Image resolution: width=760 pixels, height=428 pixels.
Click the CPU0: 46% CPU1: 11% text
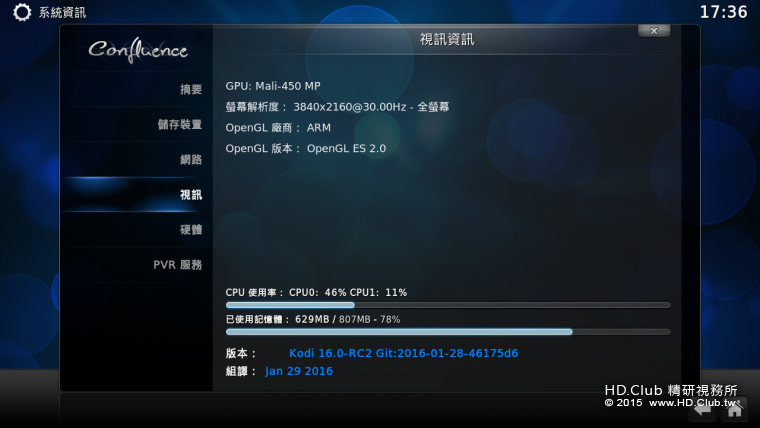coord(348,293)
